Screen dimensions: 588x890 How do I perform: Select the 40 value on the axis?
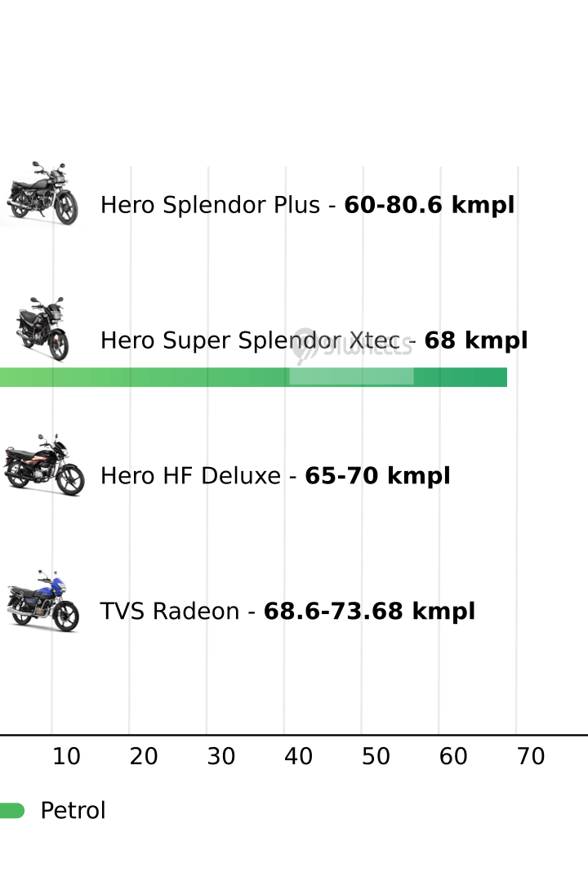coord(299,757)
